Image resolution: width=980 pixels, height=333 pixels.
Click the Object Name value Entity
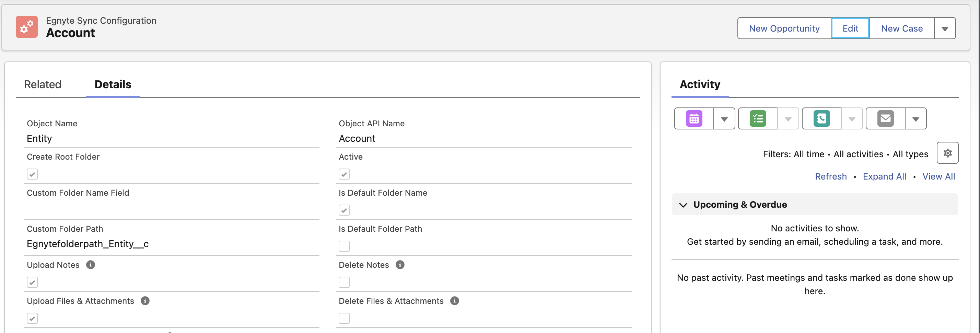[x=39, y=139]
